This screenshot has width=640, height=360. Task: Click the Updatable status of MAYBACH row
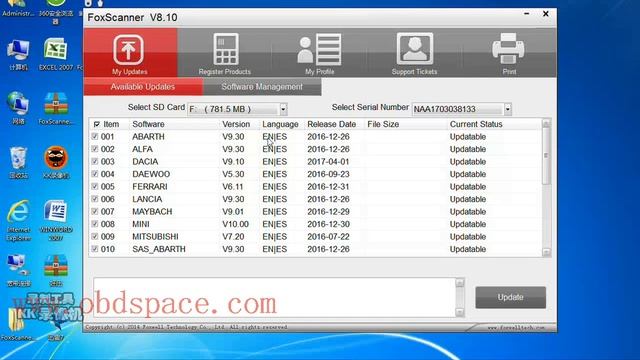click(468, 212)
